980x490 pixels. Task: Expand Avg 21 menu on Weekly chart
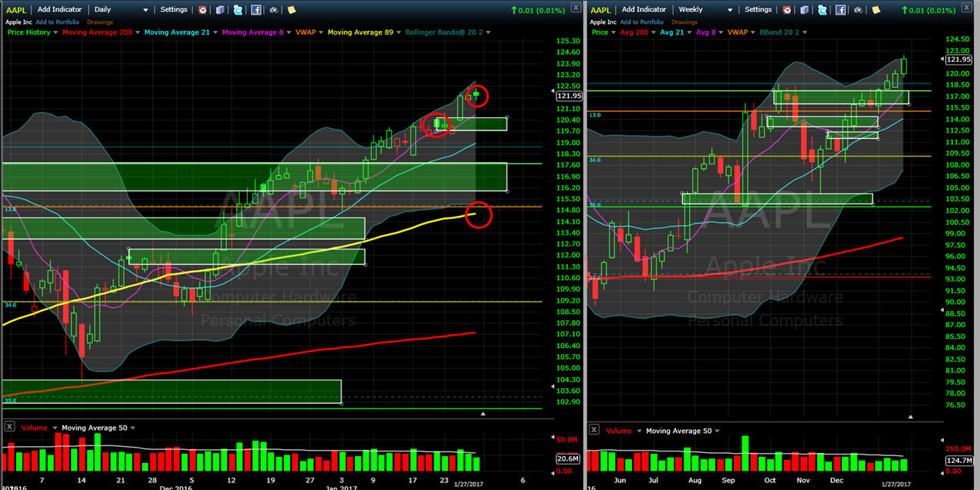[688, 32]
